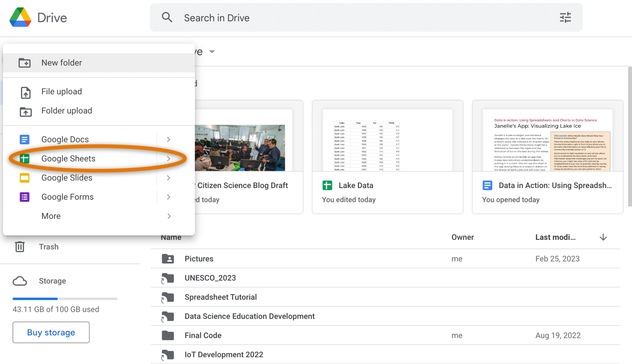Viewport: 632px width, 364px height.
Task: Select New folder from the menu
Action: 99,63
